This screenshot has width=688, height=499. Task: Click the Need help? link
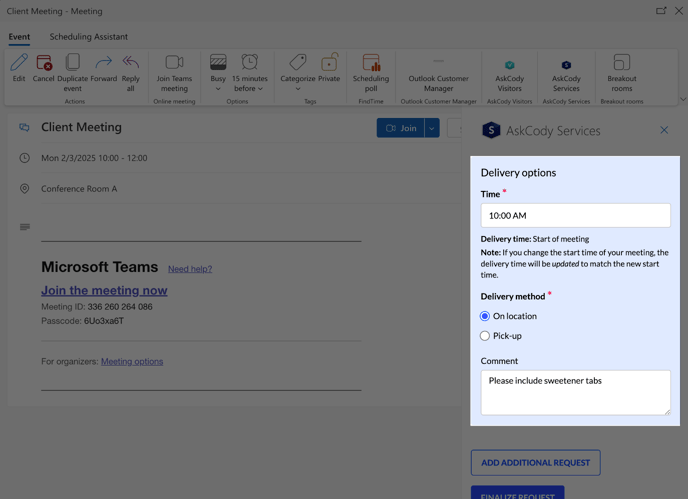pyautogui.click(x=190, y=269)
